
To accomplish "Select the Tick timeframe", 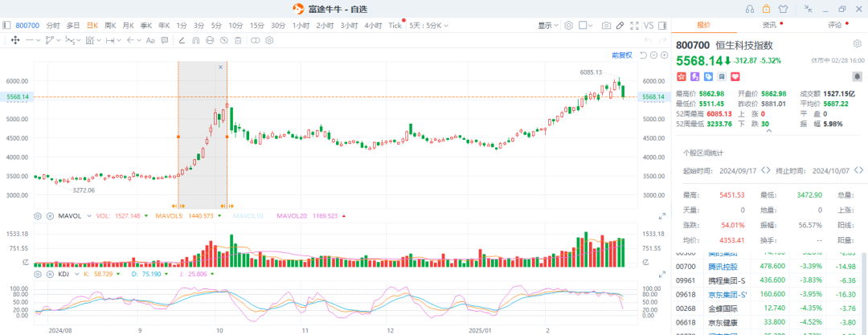I will click(395, 26).
